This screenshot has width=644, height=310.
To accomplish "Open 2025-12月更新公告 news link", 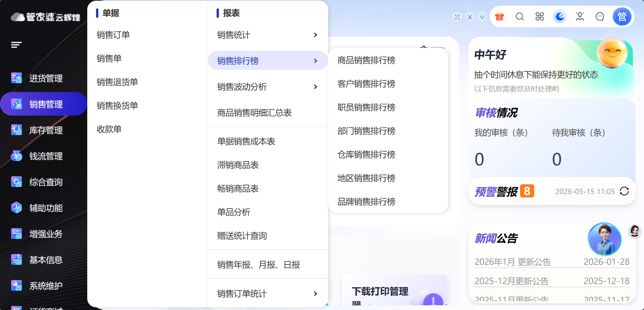I will [512, 281].
